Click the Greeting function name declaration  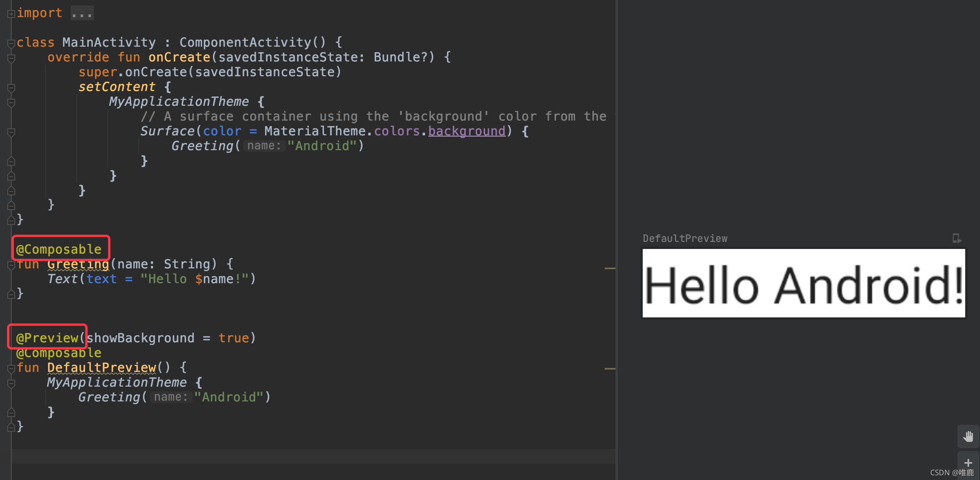click(78, 264)
